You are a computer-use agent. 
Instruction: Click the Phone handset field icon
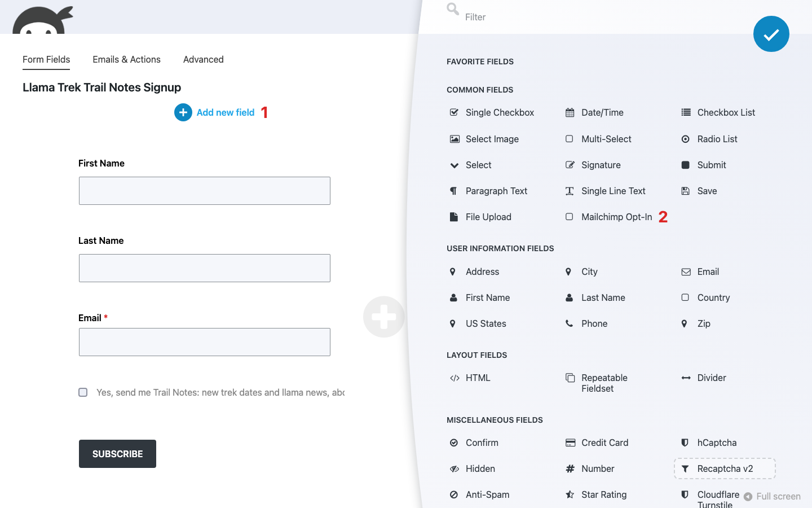click(x=570, y=323)
